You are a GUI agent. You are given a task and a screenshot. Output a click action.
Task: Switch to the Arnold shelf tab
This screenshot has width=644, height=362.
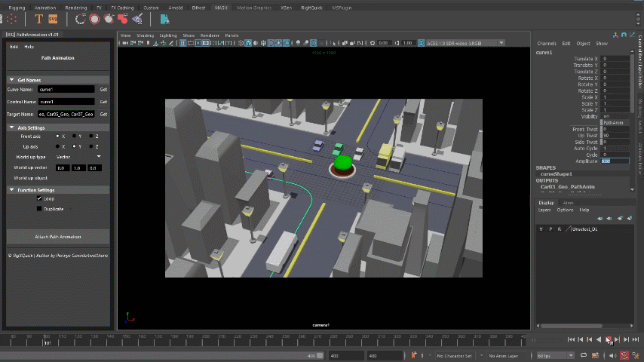click(x=176, y=8)
